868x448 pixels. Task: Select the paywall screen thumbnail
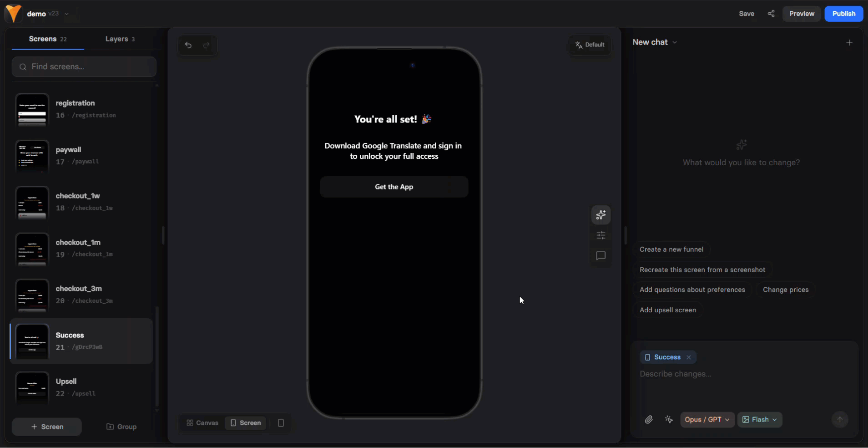pyautogui.click(x=32, y=156)
